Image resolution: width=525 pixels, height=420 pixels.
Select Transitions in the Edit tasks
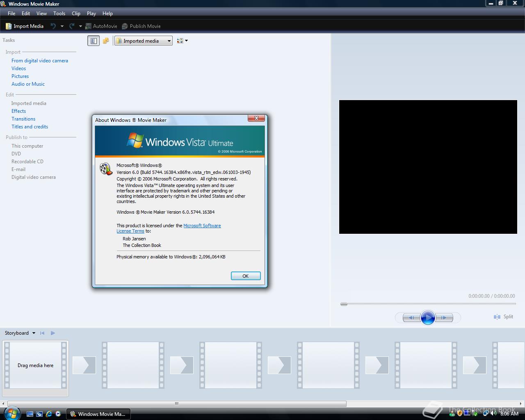click(x=23, y=119)
